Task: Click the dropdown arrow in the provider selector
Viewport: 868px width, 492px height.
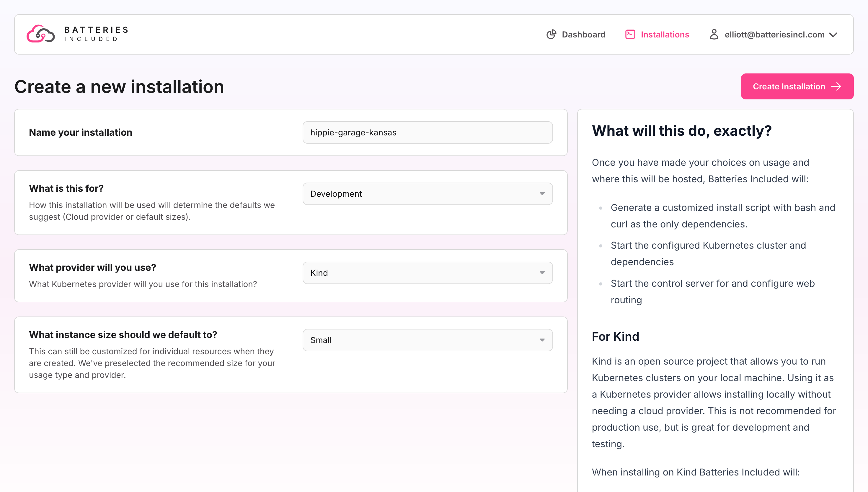Action: (x=542, y=273)
